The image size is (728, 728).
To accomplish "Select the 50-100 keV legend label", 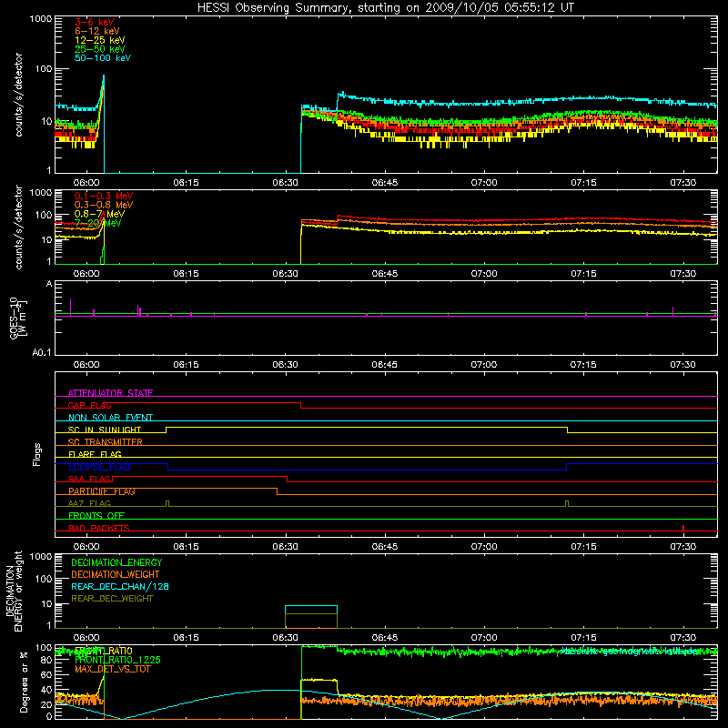I will click(x=103, y=58).
